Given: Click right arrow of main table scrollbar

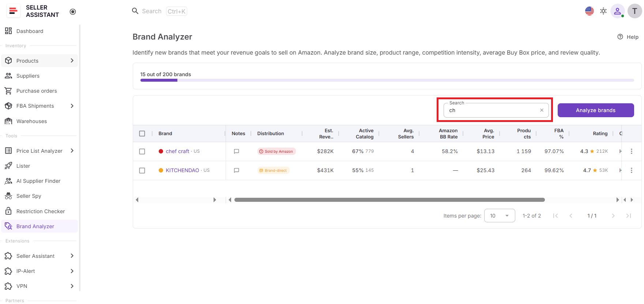Looking at the screenshot, I should (618, 200).
